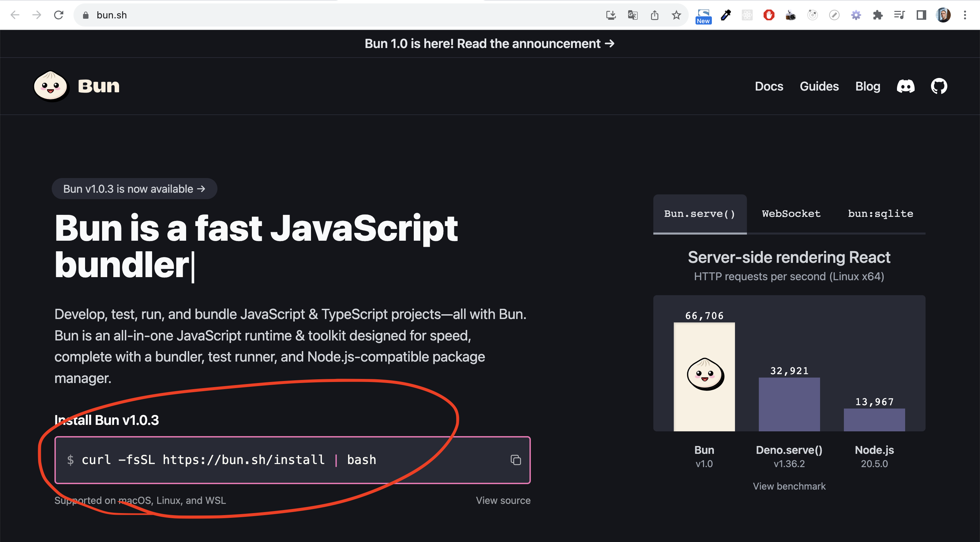This screenshot has width=980, height=542.
Task: Open the GitHub icon link
Action: [939, 86]
